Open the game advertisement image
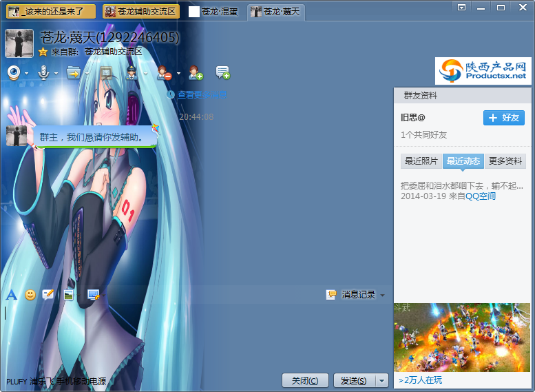 pyautogui.click(x=461, y=338)
